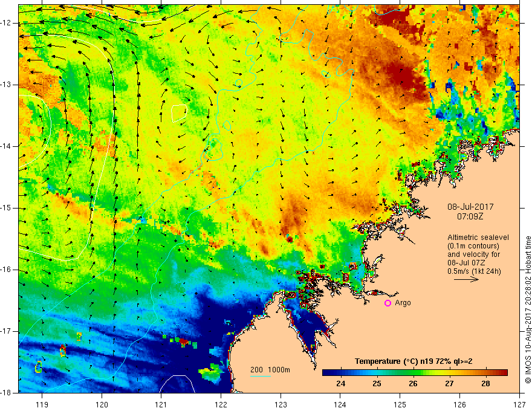Viewport: 532px width, 411px height.
Task: Click the longitude axis label 126
Action: pos(459,404)
